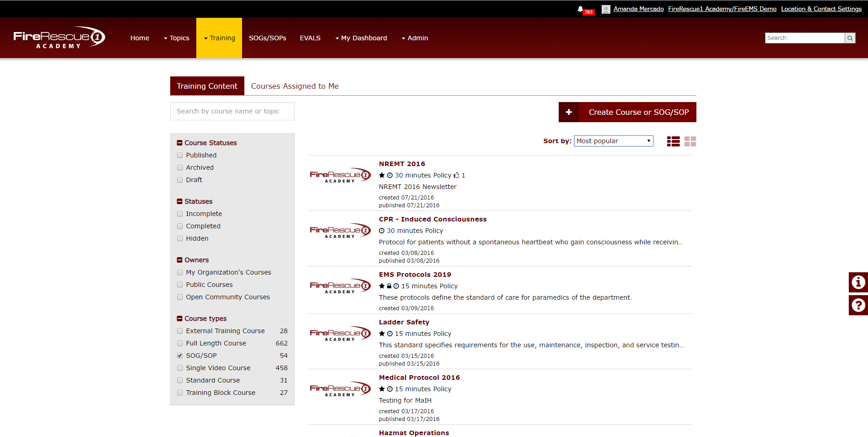Image resolution: width=868 pixels, height=437 pixels.
Task: Open the SOGs/SOPs menu item
Action: pyautogui.click(x=268, y=38)
